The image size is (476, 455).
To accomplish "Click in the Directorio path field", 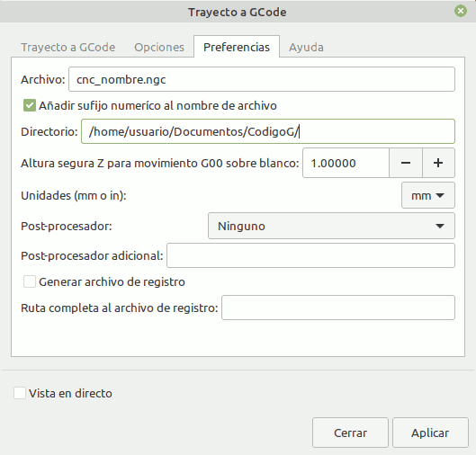I will (268, 131).
